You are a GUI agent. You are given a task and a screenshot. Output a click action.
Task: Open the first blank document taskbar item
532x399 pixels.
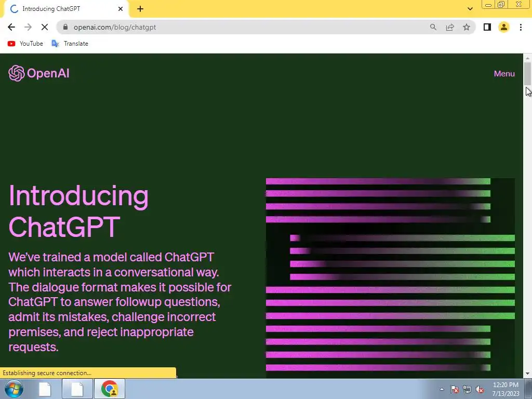pos(45,389)
